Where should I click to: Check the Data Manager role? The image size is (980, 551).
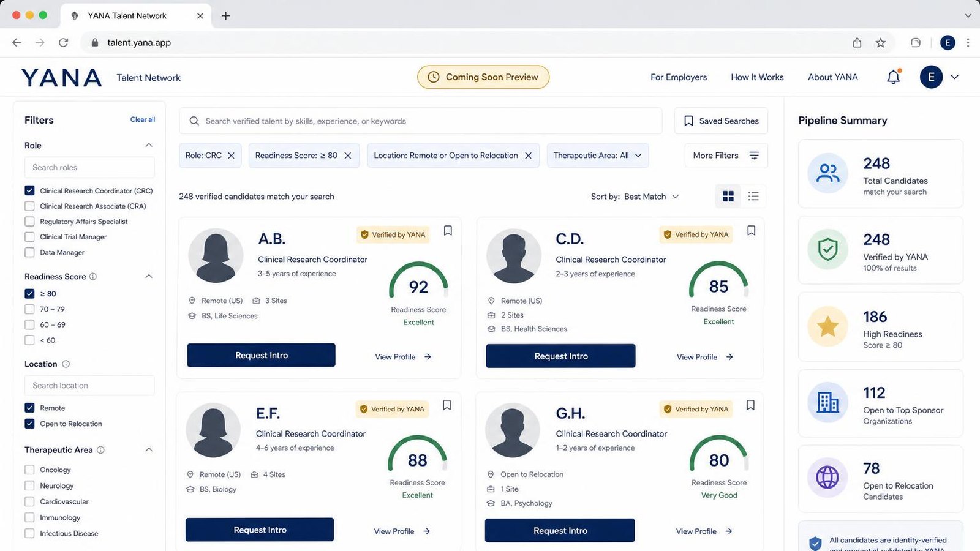29,252
